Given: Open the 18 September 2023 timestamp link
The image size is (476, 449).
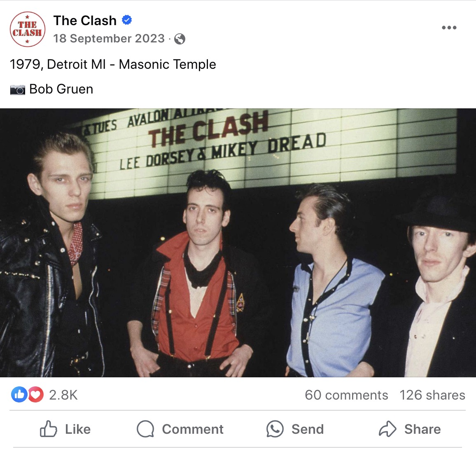Looking at the screenshot, I should (x=109, y=39).
